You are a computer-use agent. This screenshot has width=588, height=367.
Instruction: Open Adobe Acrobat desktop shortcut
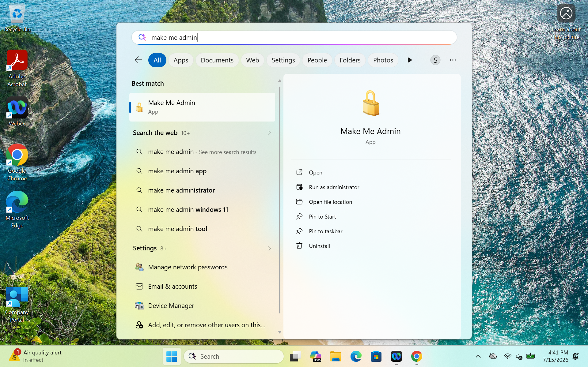point(17,68)
